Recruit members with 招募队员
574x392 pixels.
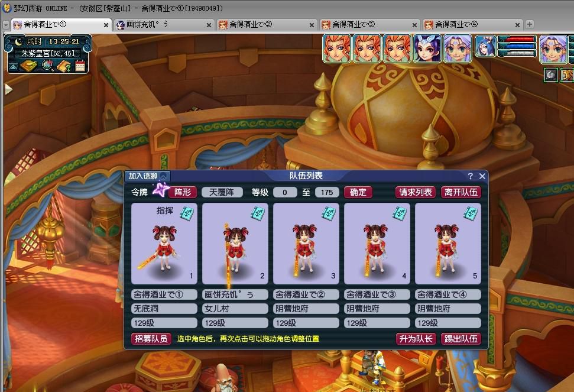[x=151, y=339]
